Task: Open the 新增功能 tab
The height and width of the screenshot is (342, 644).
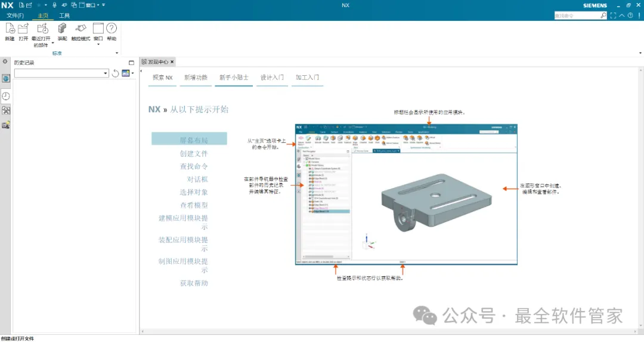Action: point(196,77)
